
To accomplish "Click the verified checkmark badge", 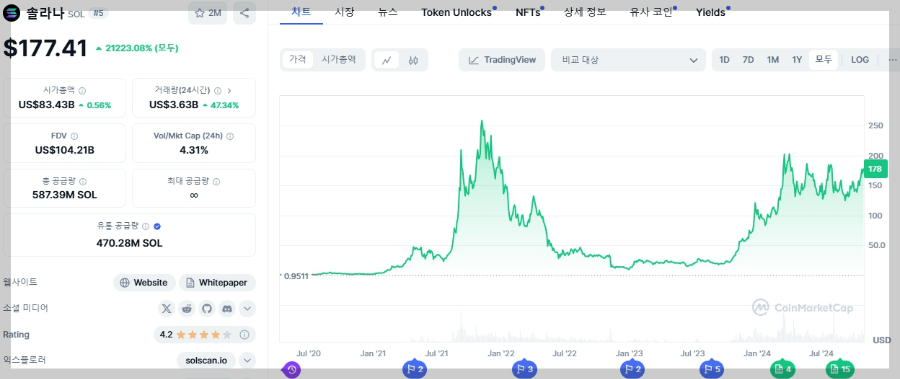I will (x=157, y=226).
